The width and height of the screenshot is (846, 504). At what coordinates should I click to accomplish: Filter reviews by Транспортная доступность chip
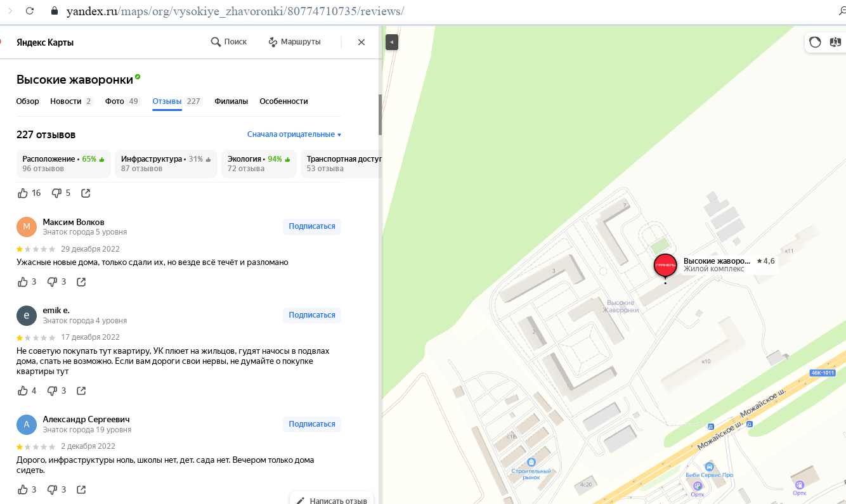tap(341, 164)
